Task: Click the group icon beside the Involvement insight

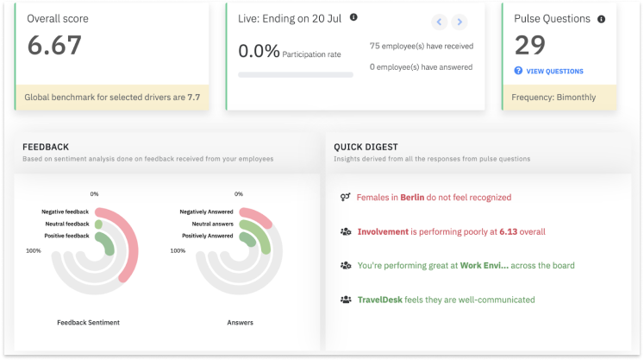Action: click(345, 231)
